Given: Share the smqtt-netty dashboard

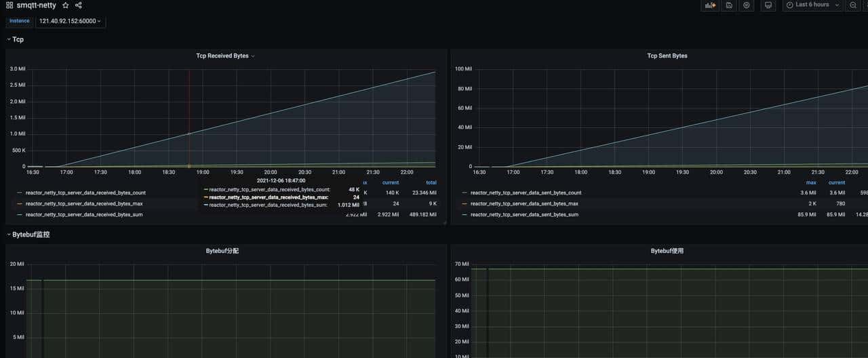Looking at the screenshot, I should pos(79,5).
